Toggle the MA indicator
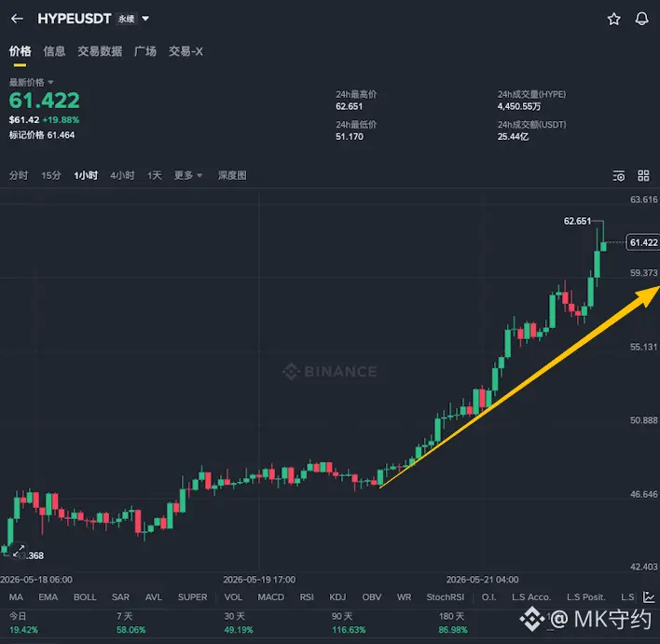Viewport: 660px width, 644px height. [x=16, y=596]
